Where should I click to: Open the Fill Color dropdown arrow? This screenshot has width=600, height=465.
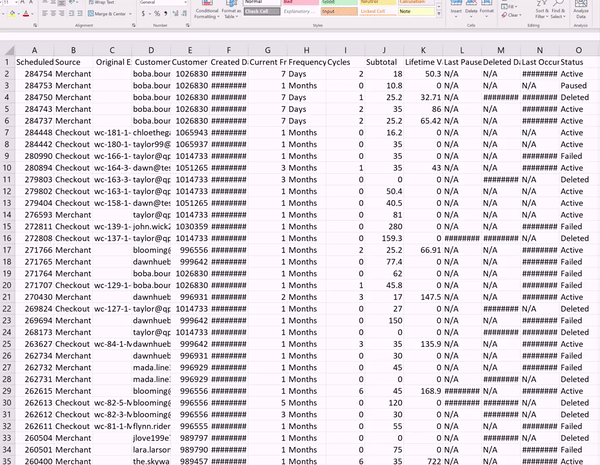(18, 14)
